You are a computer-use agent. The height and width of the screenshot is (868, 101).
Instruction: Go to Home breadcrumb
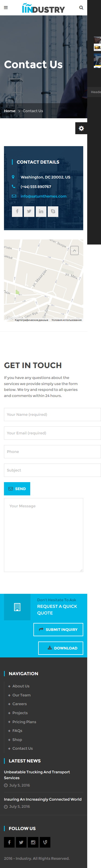[10, 111]
